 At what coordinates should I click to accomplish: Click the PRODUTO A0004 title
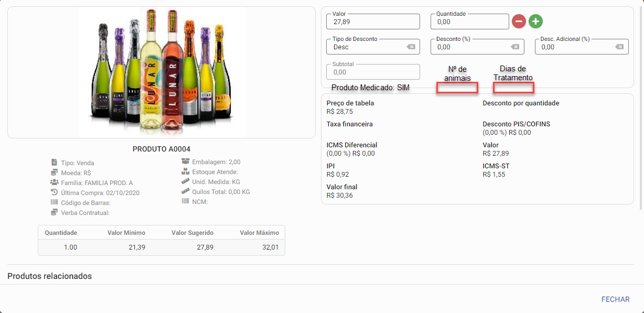pos(162,149)
